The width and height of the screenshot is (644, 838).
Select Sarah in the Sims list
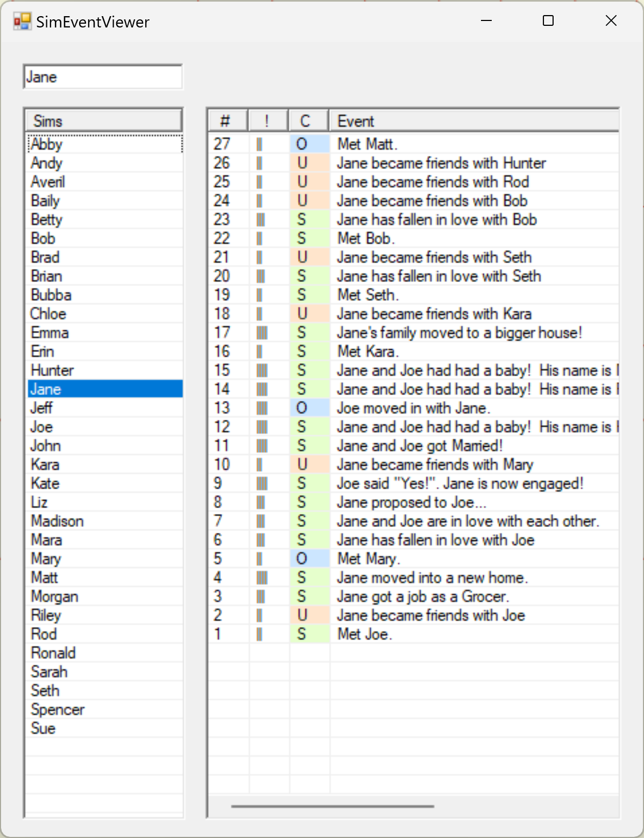105,671
